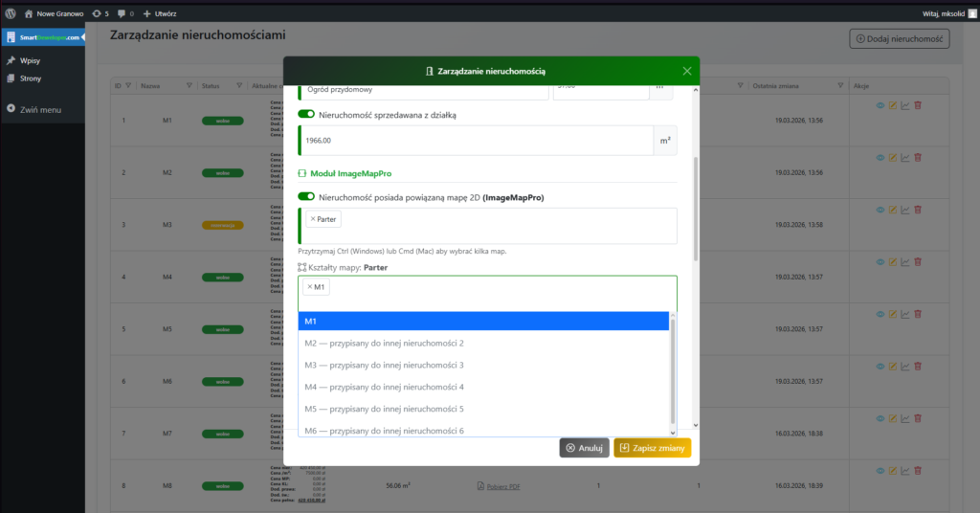Open Wpisy in the sidebar
Screen dimensions: 980x513
point(30,60)
